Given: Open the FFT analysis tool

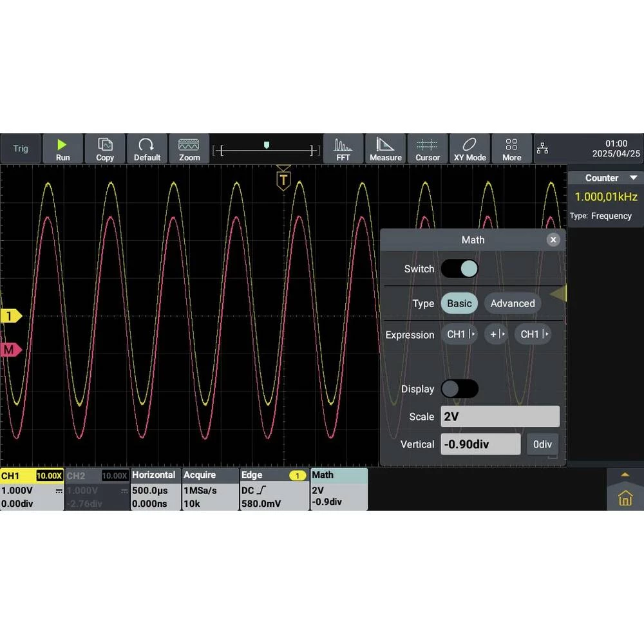Looking at the screenshot, I should coord(343,149).
